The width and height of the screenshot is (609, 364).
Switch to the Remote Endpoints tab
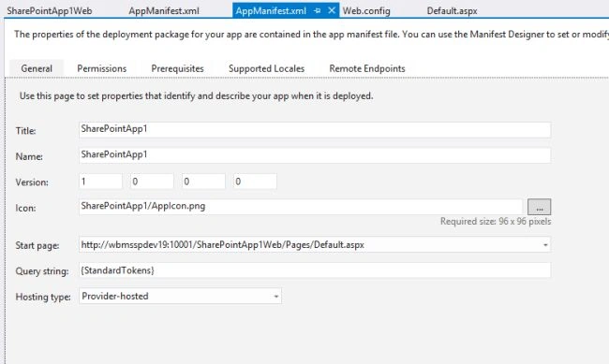(367, 68)
